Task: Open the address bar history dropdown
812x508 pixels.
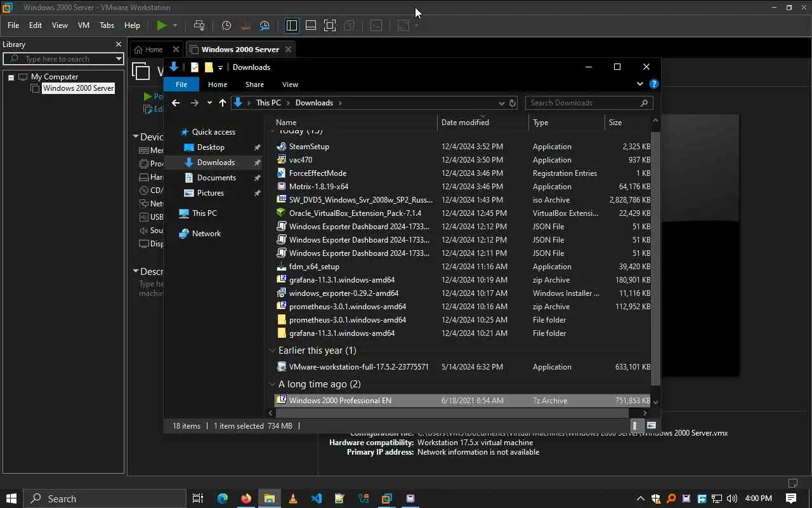Action: (x=502, y=103)
